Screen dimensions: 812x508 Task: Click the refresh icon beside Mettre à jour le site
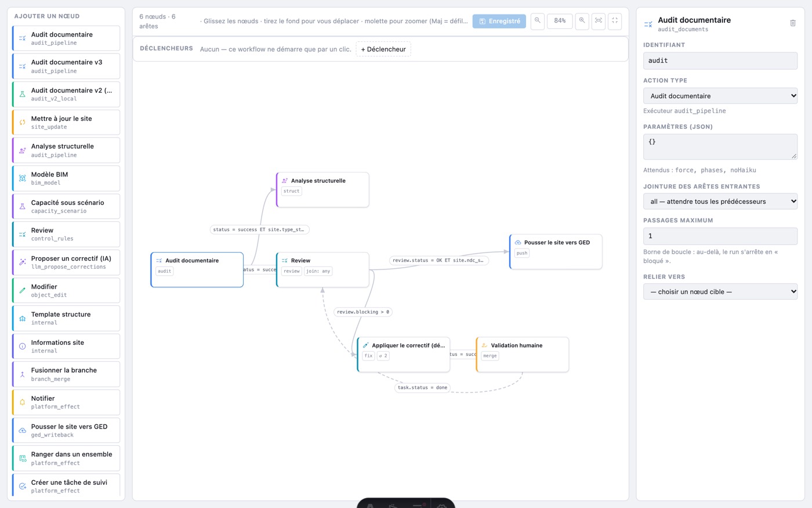point(22,123)
